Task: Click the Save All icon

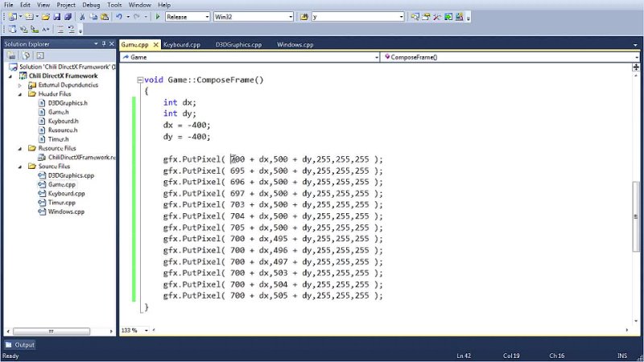Action: [68, 17]
